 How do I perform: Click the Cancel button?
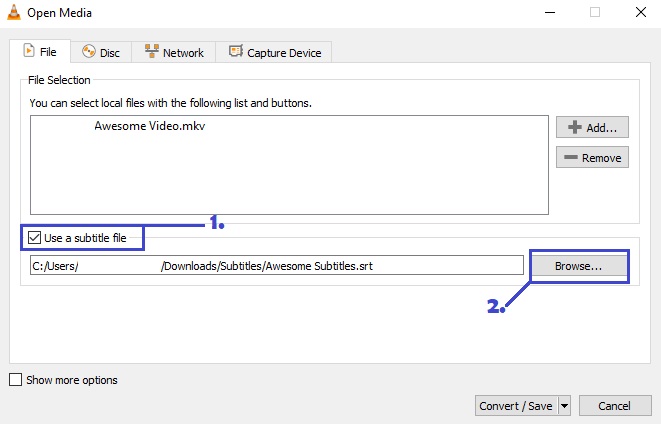615,406
